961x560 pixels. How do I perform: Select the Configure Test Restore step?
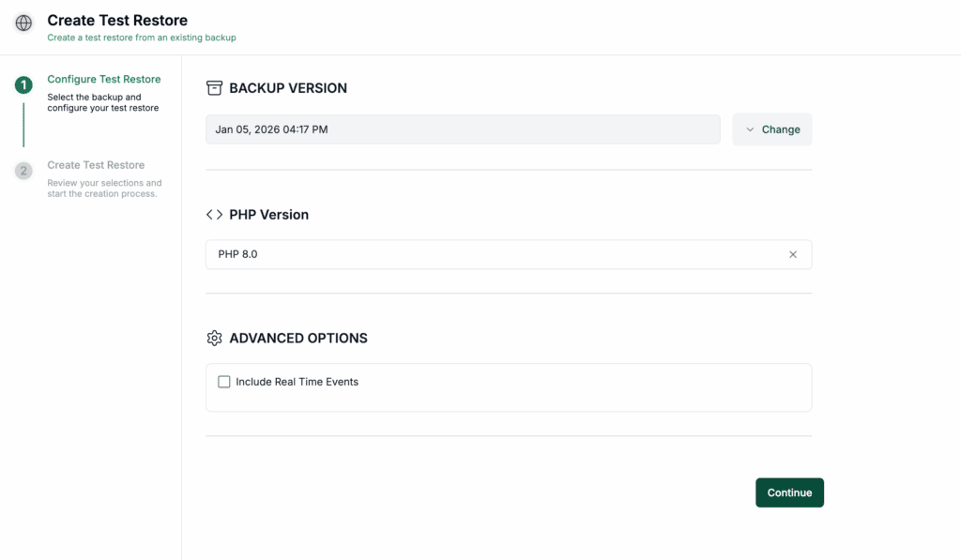[x=104, y=79]
